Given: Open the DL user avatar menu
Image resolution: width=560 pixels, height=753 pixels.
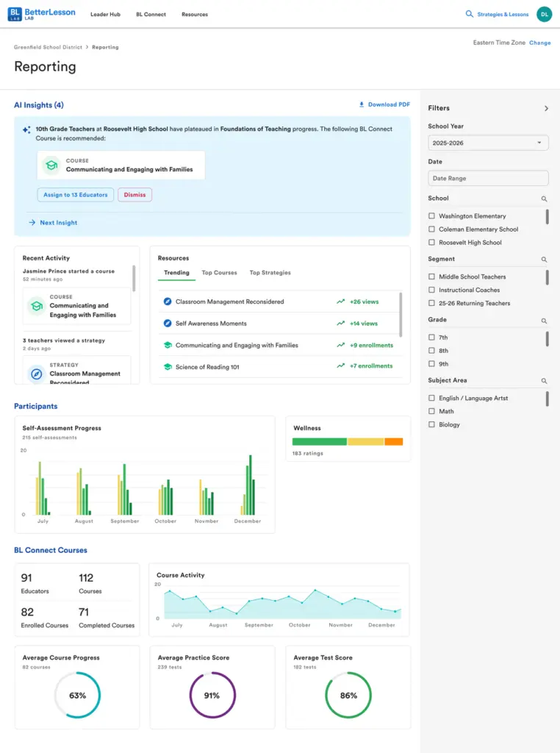Looking at the screenshot, I should coord(544,15).
